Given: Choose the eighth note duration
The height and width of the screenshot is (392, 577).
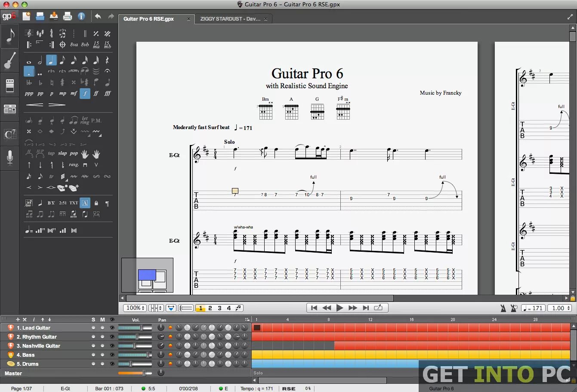Looking at the screenshot, I should pos(62,61).
